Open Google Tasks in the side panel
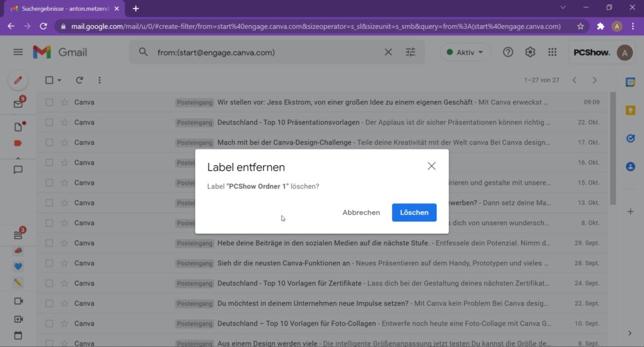The width and height of the screenshot is (644, 347). coord(630,138)
